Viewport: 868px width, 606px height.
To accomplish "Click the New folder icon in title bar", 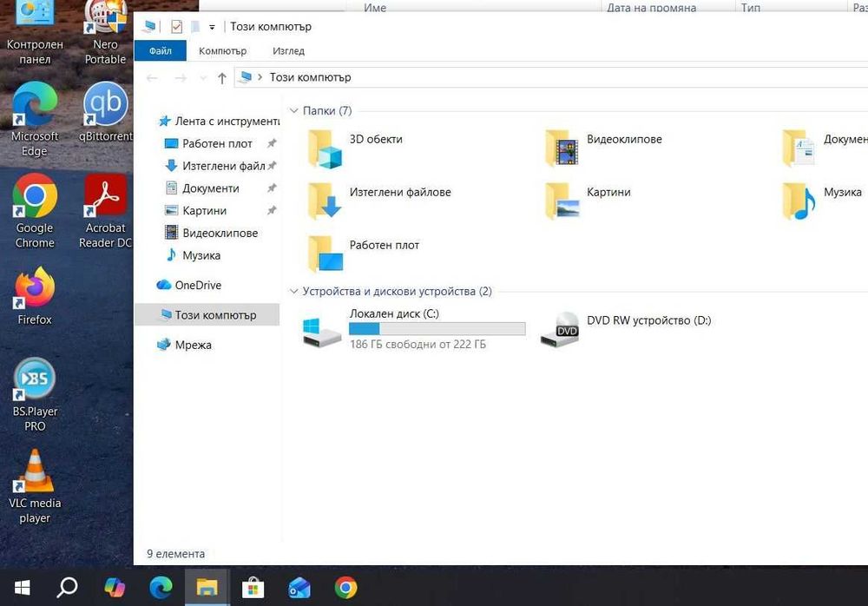I will pyautogui.click(x=195, y=27).
